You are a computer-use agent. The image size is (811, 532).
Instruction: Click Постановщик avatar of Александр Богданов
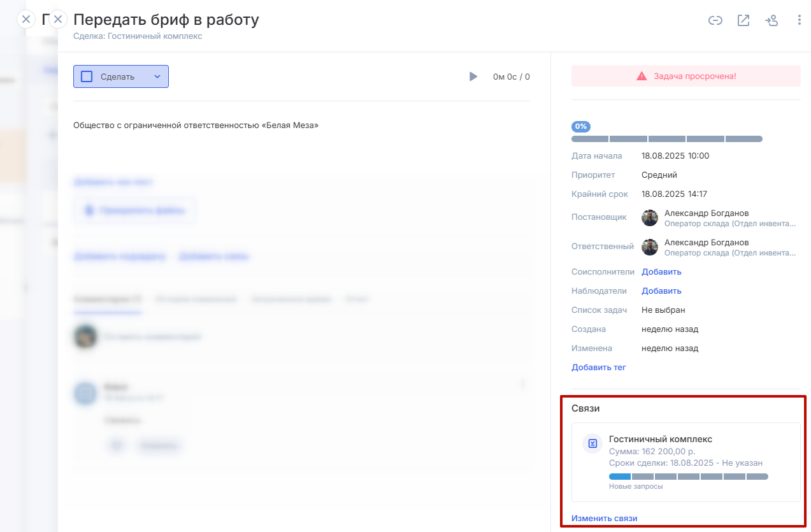click(650, 218)
